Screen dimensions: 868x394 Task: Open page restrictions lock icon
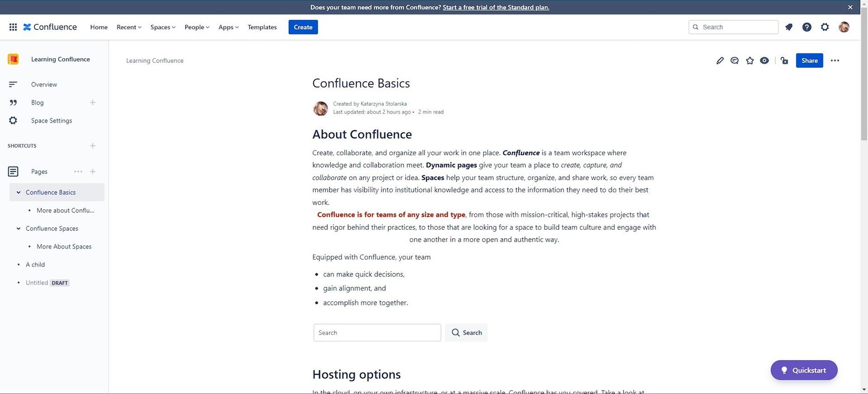pos(784,60)
